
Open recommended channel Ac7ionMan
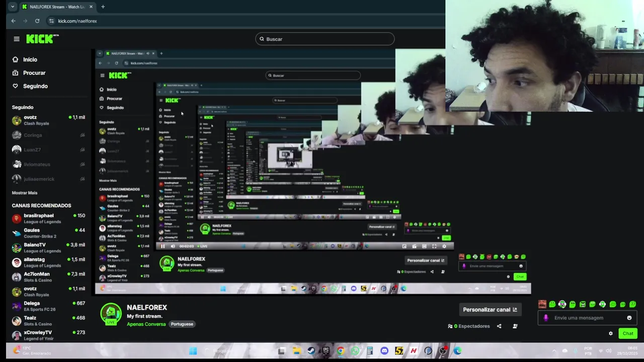(x=48, y=277)
